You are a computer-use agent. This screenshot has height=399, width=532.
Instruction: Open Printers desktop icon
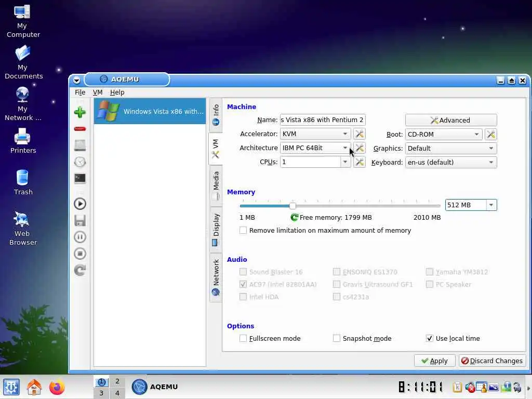(x=23, y=141)
